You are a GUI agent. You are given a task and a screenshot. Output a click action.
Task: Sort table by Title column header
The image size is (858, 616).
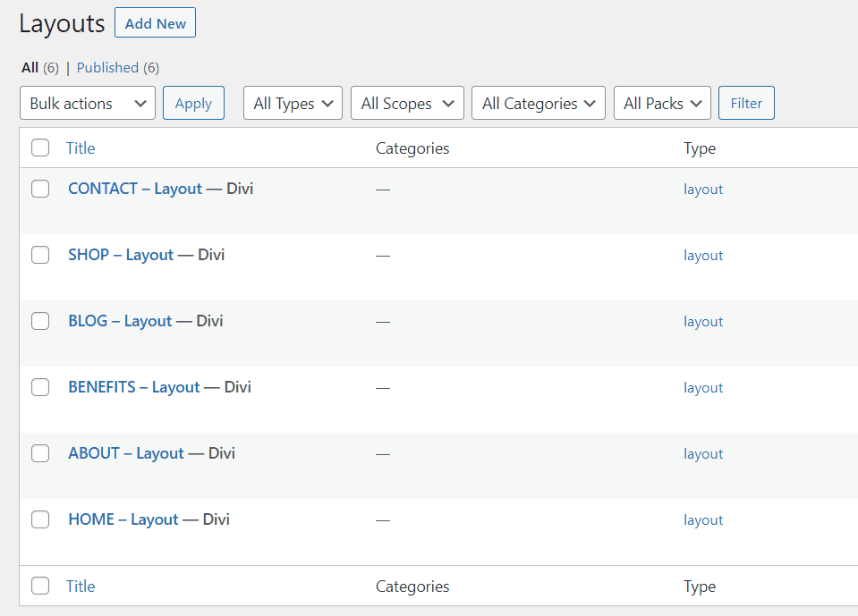coord(81,148)
